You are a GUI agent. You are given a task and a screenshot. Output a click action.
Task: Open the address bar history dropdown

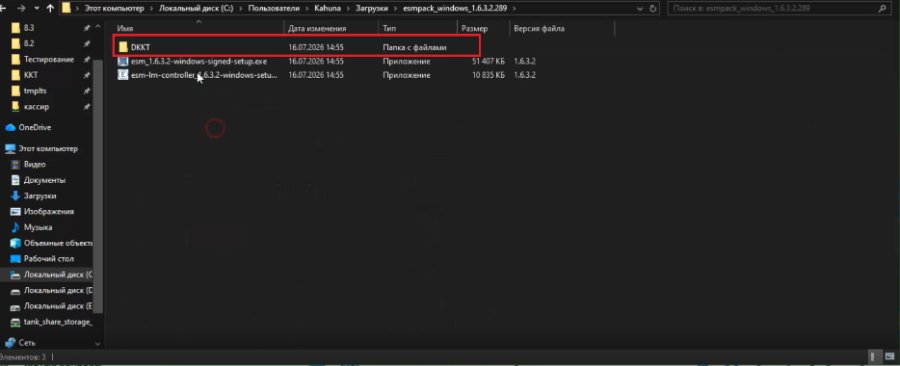pyautogui.click(x=641, y=9)
